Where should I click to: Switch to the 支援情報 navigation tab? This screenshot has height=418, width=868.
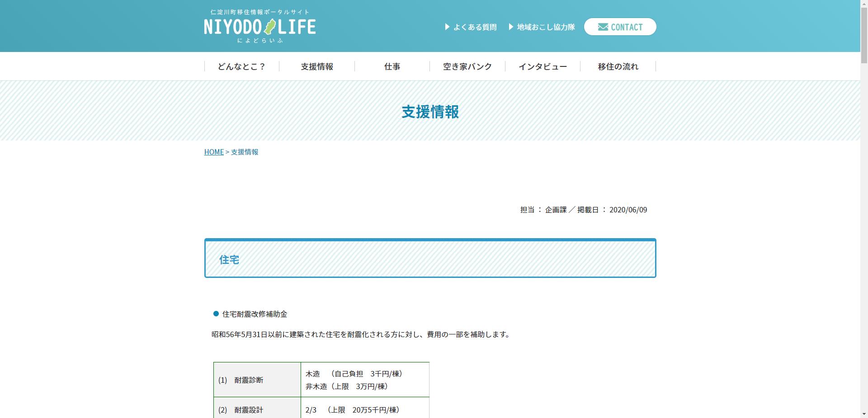pyautogui.click(x=317, y=66)
